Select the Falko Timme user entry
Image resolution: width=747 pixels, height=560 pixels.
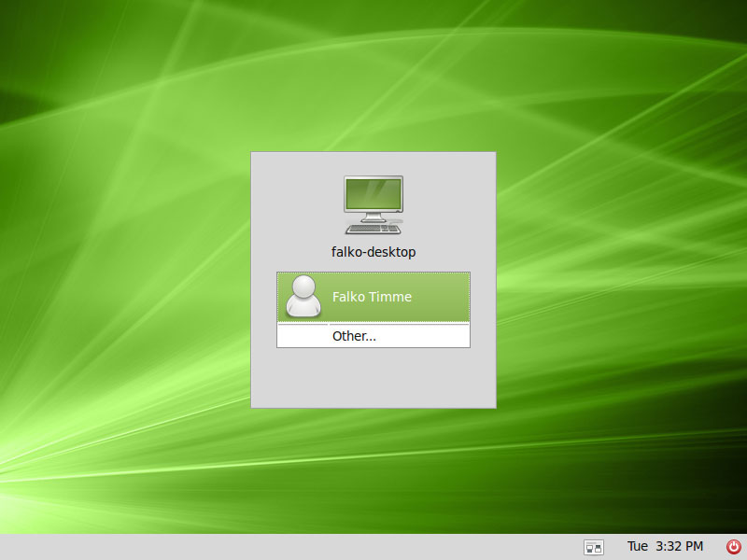click(x=373, y=297)
